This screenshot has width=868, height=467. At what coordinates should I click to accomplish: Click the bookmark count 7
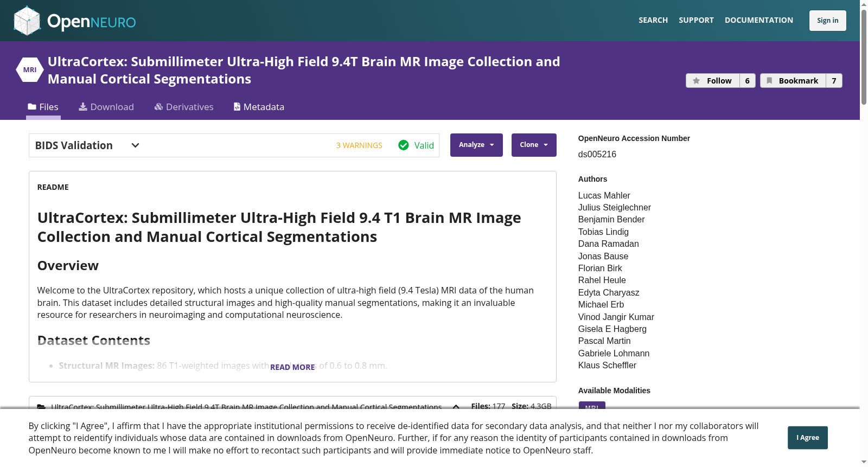point(834,81)
